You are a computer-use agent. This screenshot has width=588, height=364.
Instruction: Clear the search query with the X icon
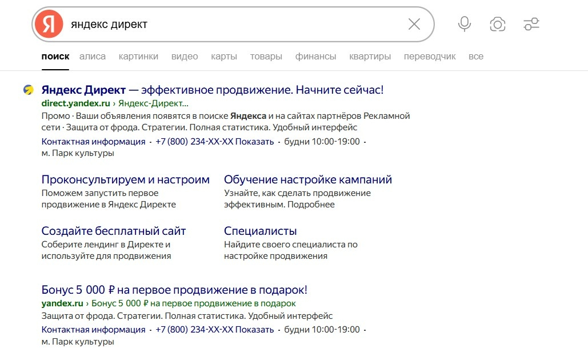pos(414,25)
